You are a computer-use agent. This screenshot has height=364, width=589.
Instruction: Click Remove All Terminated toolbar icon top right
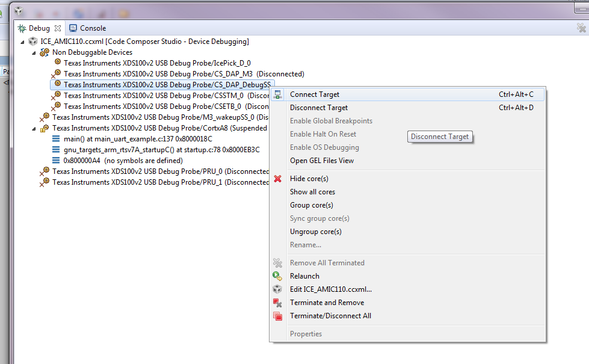click(x=581, y=28)
